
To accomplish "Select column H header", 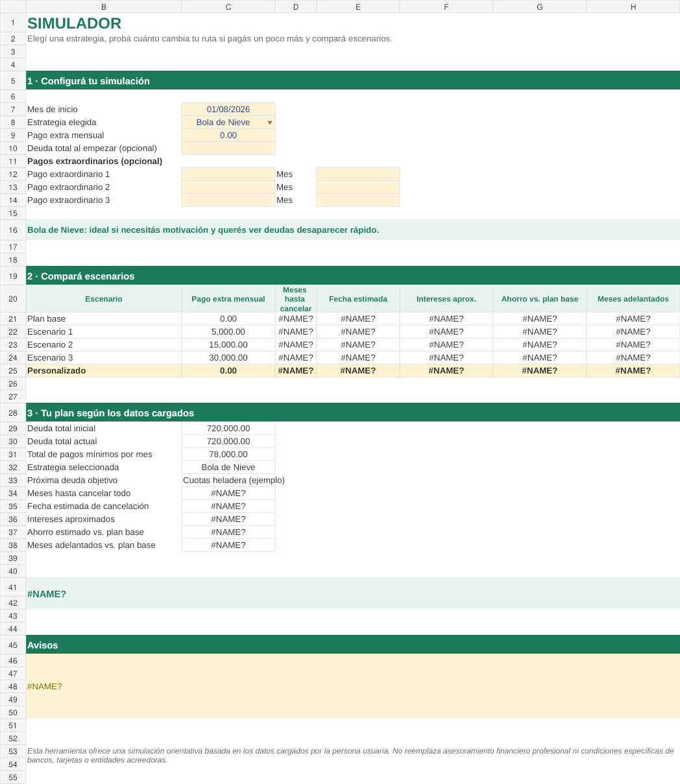I will [633, 6].
